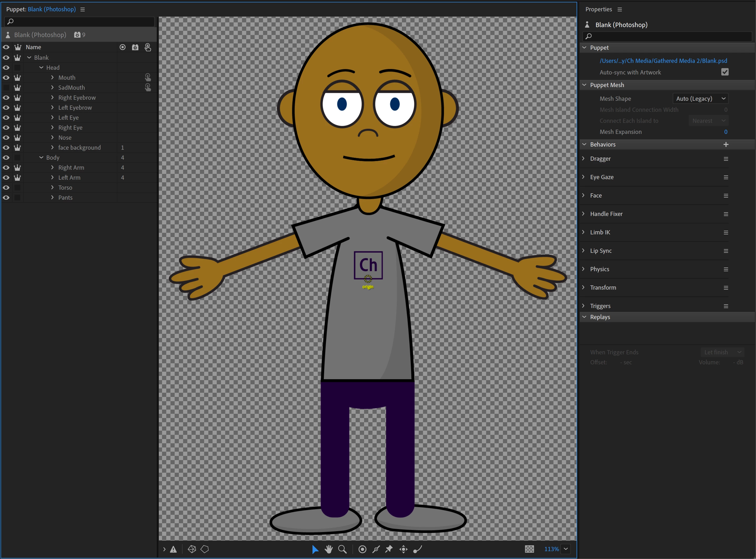Expand the Lip Sync behavior
Screen dimensions: 756x559
pyautogui.click(x=583, y=251)
